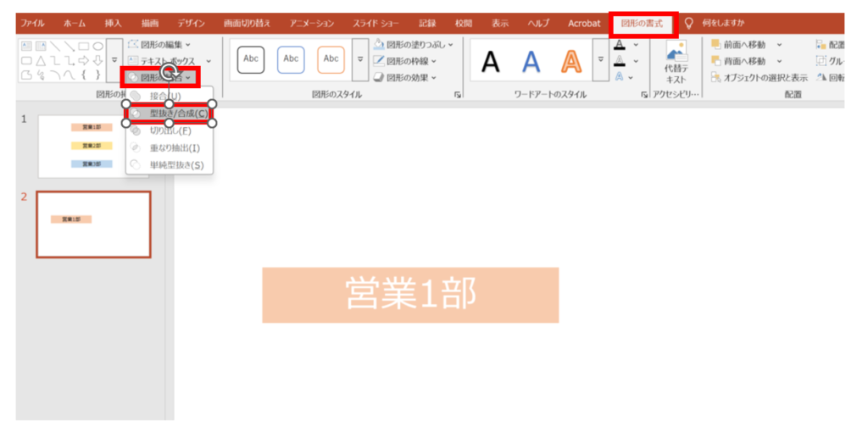
Task: Select the triangle shape in shapes gallery
Action: [41, 61]
